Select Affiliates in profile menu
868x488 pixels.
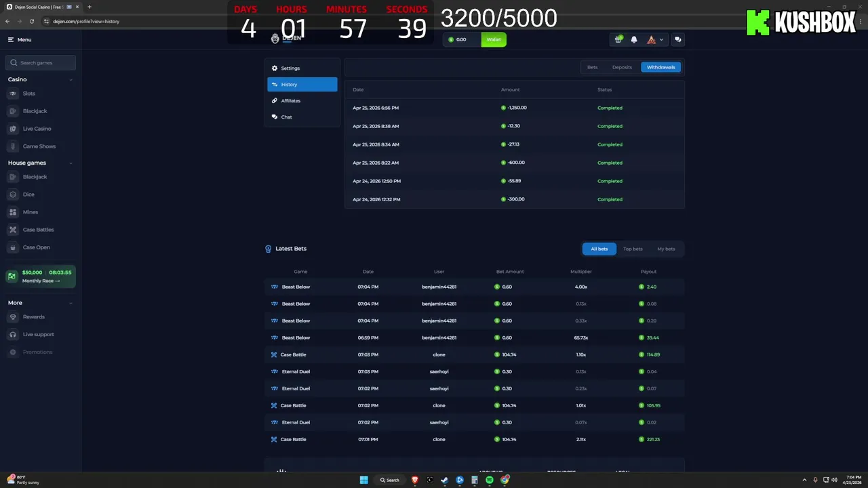(x=302, y=101)
